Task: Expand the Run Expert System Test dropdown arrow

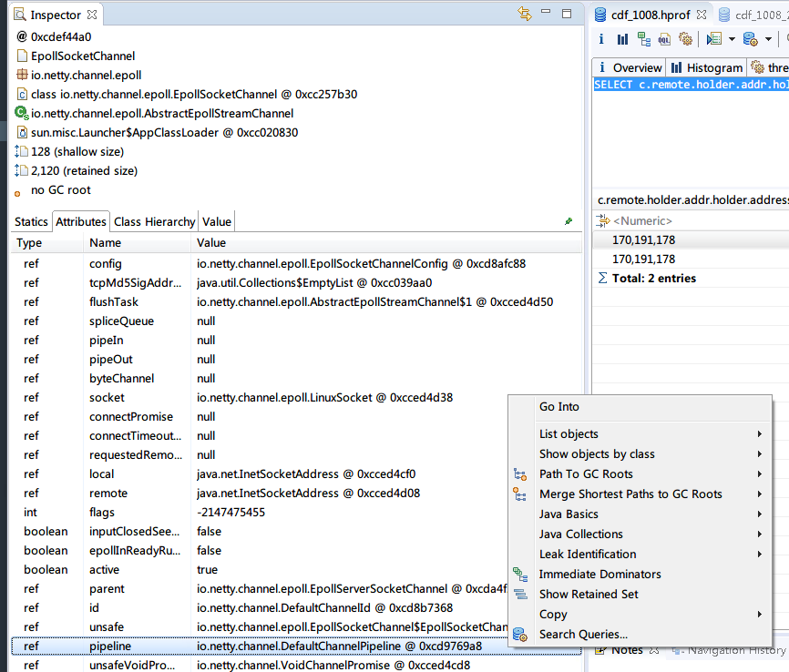Action: point(732,39)
